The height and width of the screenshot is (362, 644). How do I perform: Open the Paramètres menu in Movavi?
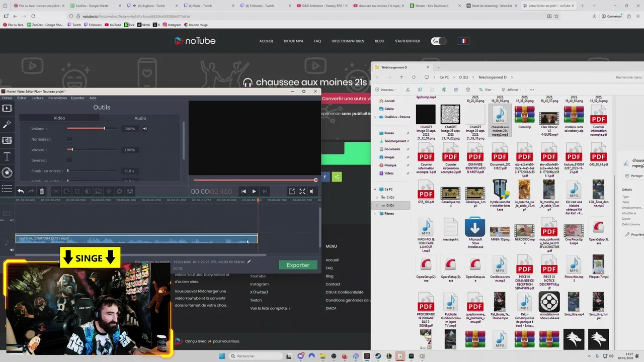tap(57, 98)
